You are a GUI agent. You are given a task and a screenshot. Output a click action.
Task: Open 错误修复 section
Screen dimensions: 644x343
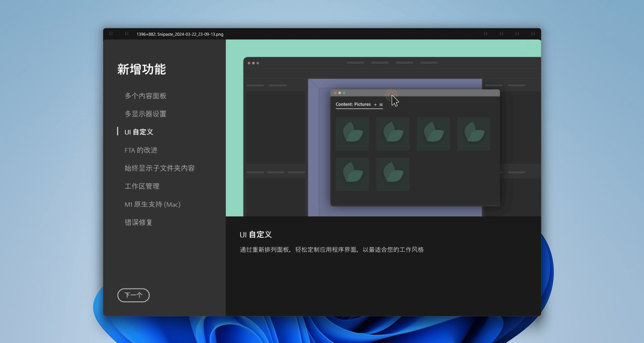(138, 222)
